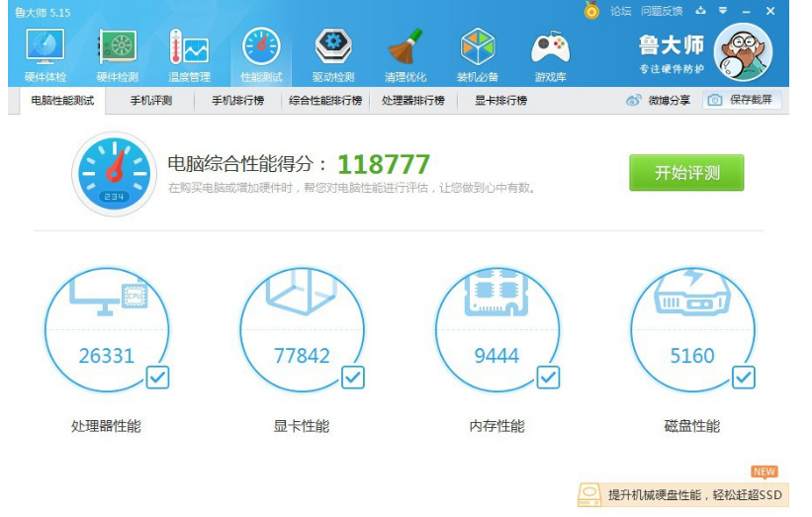
Task: Switch to 电脑性能测试 tab
Action: coord(62,101)
